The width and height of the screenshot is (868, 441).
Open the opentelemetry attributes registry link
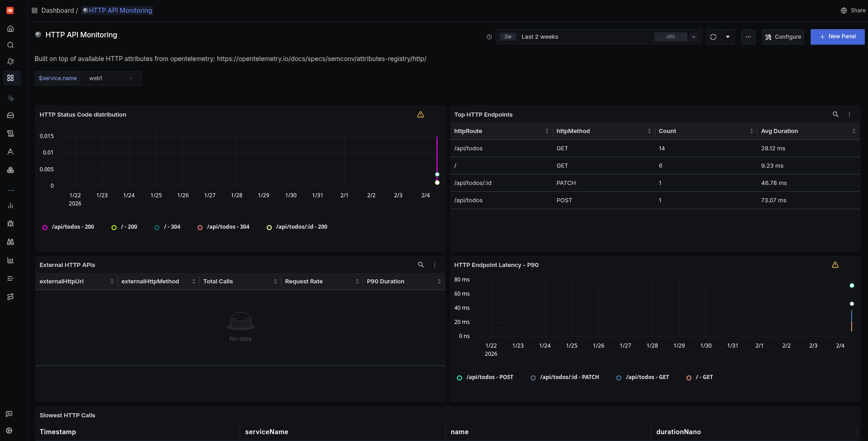(321, 59)
